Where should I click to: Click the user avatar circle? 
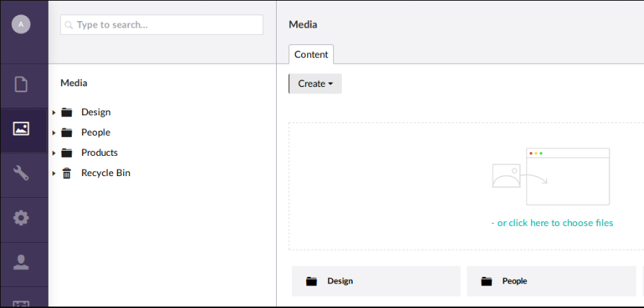tap(21, 24)
